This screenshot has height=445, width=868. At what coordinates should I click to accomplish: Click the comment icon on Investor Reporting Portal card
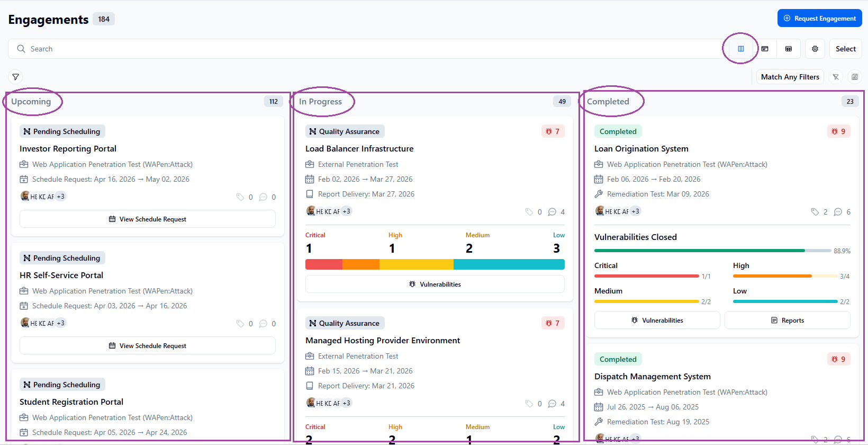[263, 197]
